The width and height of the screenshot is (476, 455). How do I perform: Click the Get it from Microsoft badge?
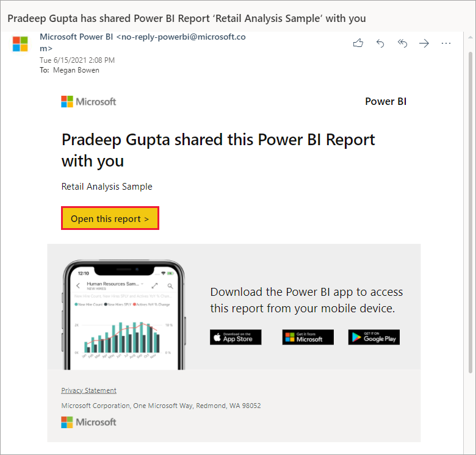coord(308,337)
